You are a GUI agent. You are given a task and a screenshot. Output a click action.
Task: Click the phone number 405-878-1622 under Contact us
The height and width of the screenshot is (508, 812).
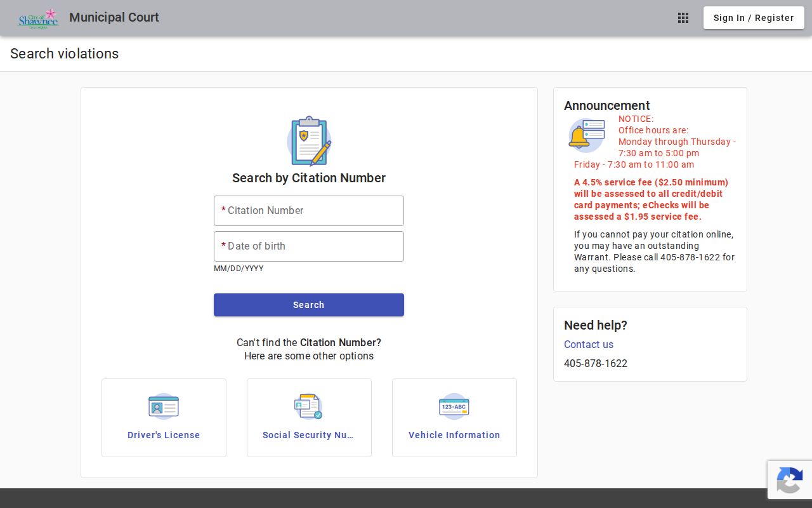596,363
